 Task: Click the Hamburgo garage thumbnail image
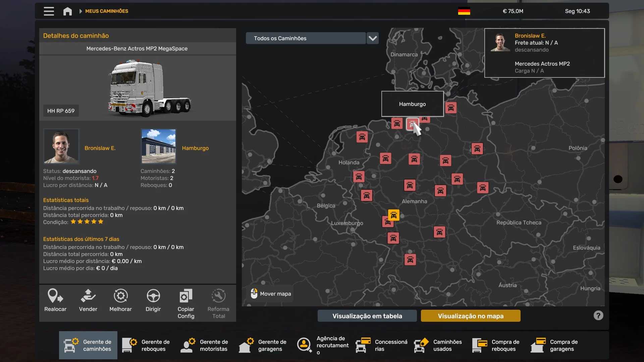pyautogui.click(x=158, y=146)
